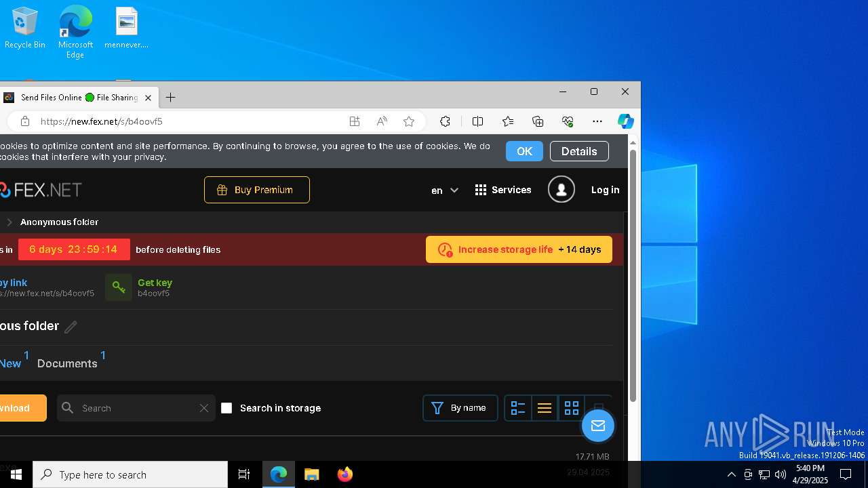
Task: Click the taskbar search box
Action: point(130,474)
